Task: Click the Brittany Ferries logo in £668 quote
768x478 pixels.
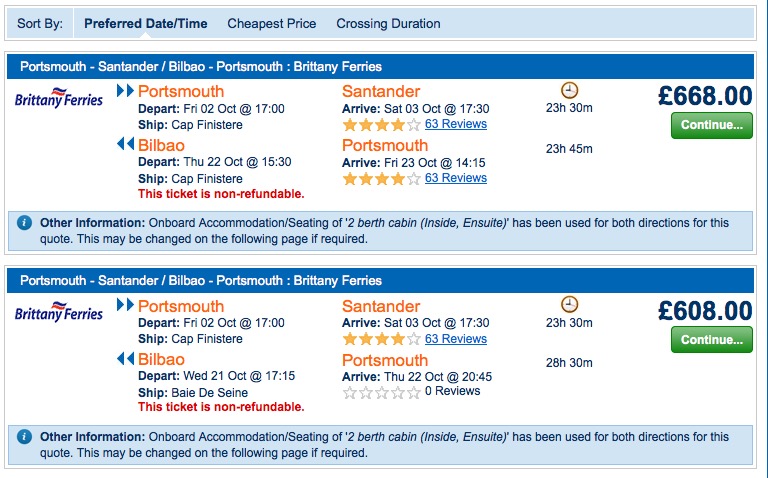Action: [59, 98]
